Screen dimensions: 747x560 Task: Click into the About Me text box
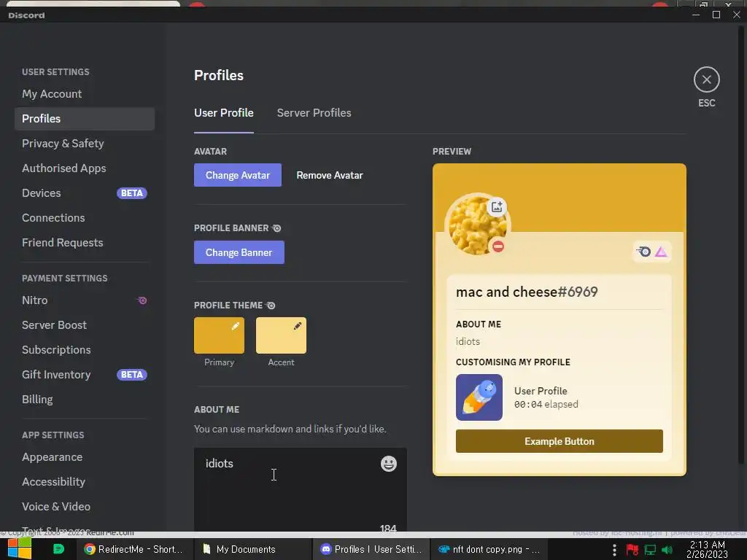tap(300, 489)
